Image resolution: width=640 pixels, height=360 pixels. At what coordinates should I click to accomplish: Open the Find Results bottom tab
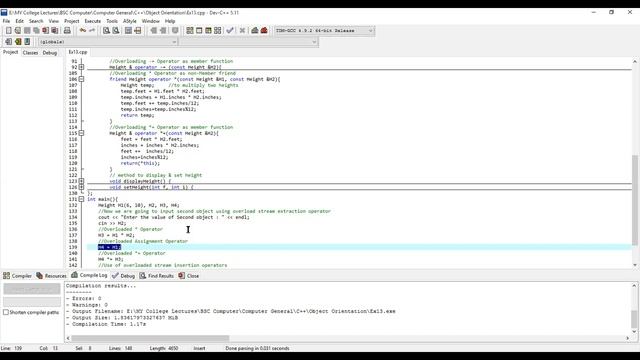pos(157,276)
